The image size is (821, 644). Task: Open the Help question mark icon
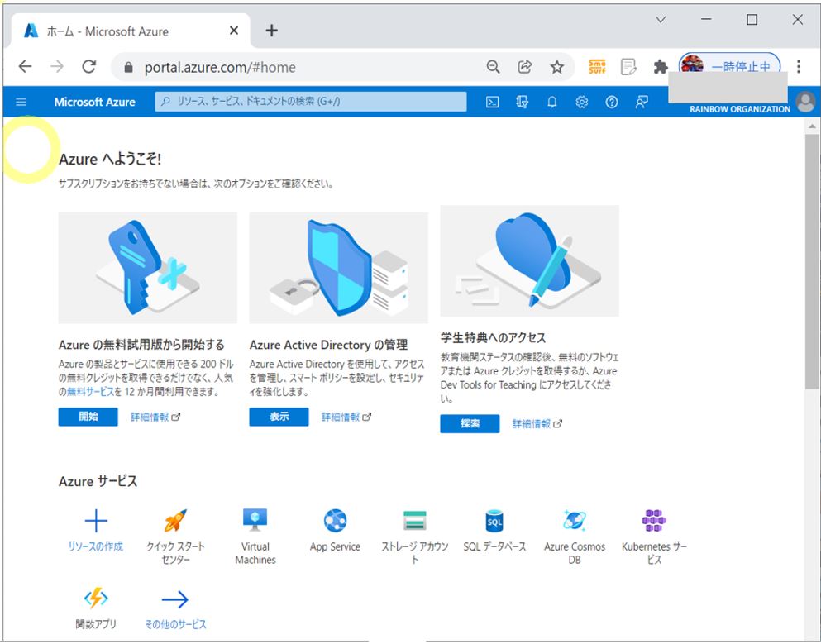[x=612, y=103]
